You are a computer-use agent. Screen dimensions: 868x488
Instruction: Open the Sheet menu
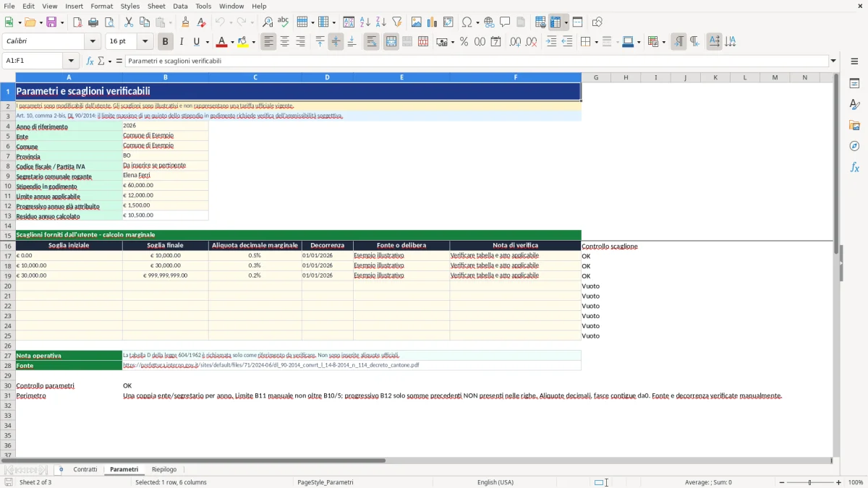click(x=156, y=6)
